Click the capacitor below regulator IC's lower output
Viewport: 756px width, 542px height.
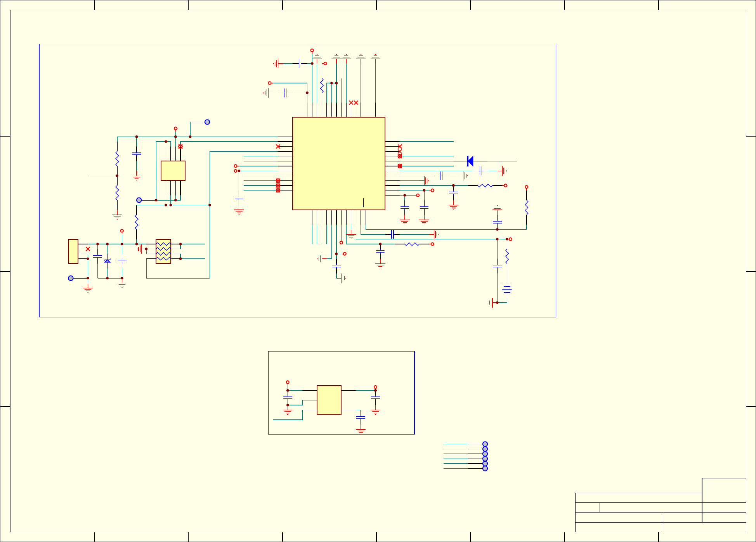click(x=361, y=417)
